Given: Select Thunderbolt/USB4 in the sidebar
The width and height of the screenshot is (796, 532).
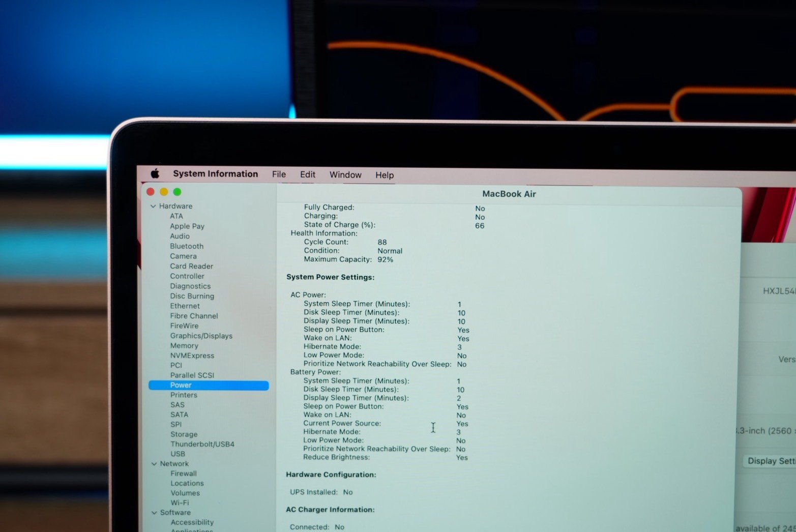Looking at the screenshot, I should click(x=202, y=444).
